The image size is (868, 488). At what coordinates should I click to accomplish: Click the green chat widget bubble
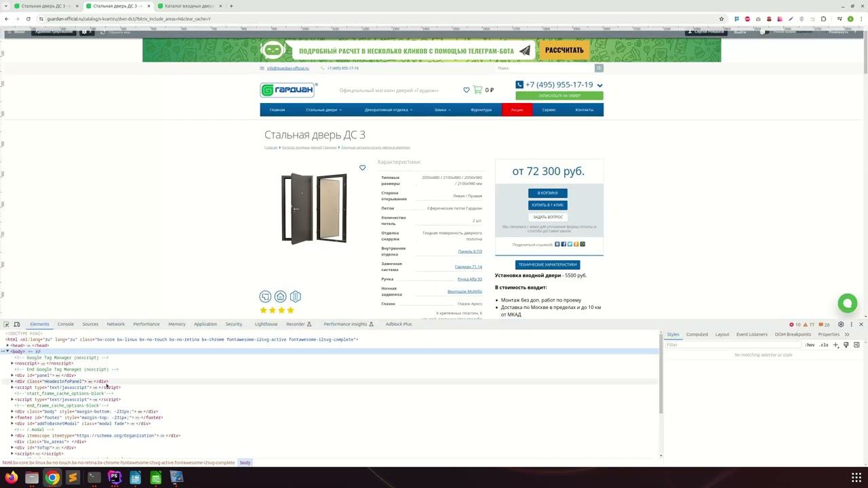(x=847, y=303)
